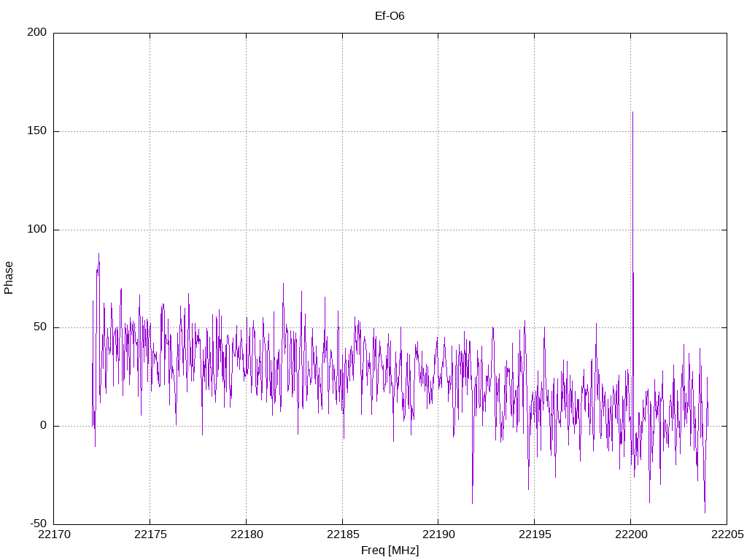747x560 pixels.
Task: Select the Phase y-axis label
Action: pyautogui.click(x=9, y=278)
